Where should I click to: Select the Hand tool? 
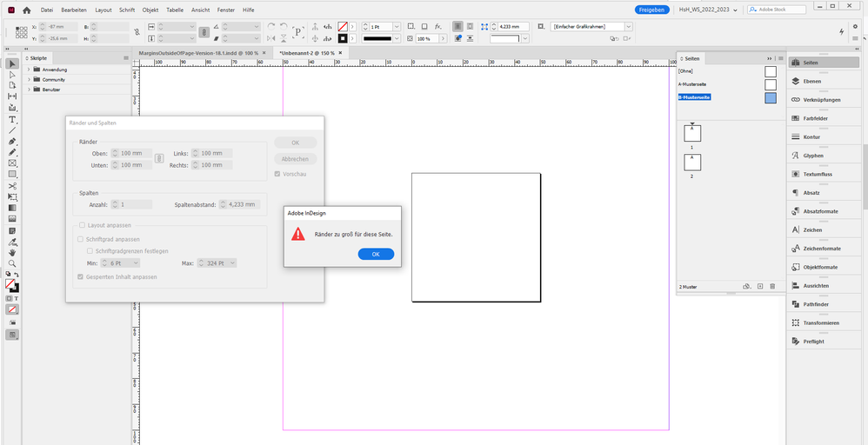[x=12, y=252]
